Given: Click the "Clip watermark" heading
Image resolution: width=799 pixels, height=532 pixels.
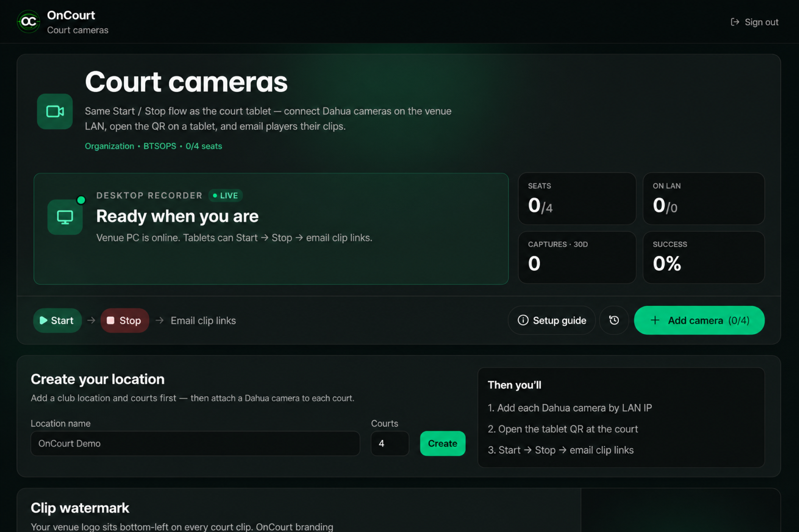Looking at the screenshot, I should point(80,508).
